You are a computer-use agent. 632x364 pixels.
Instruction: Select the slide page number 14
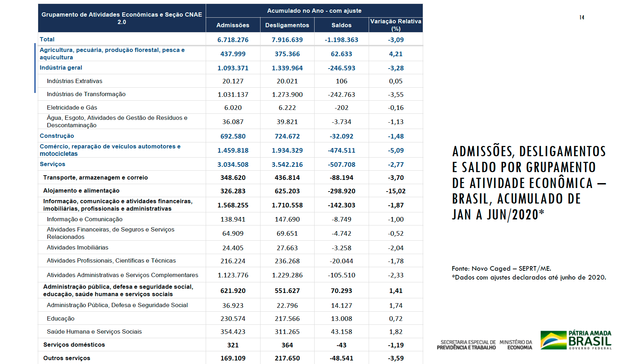pos(582,17)
